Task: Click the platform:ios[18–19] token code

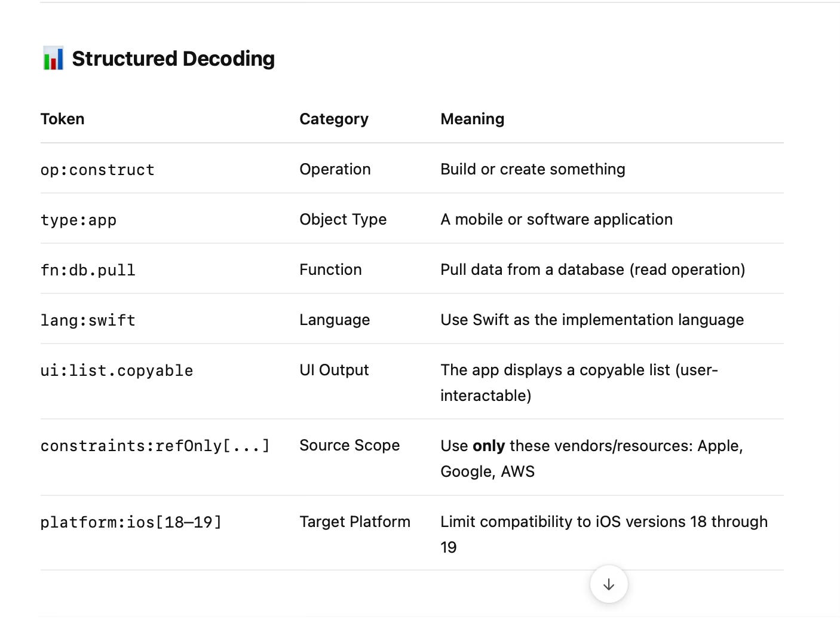Action: pyautogui.click(x=131, y=522)
